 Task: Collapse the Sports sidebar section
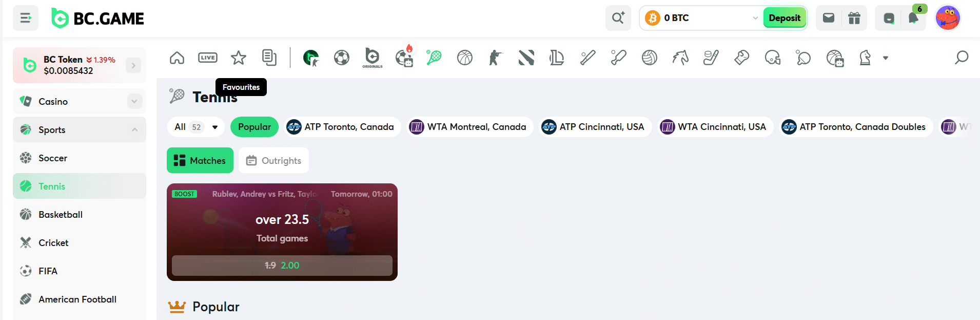click(134, 129)
